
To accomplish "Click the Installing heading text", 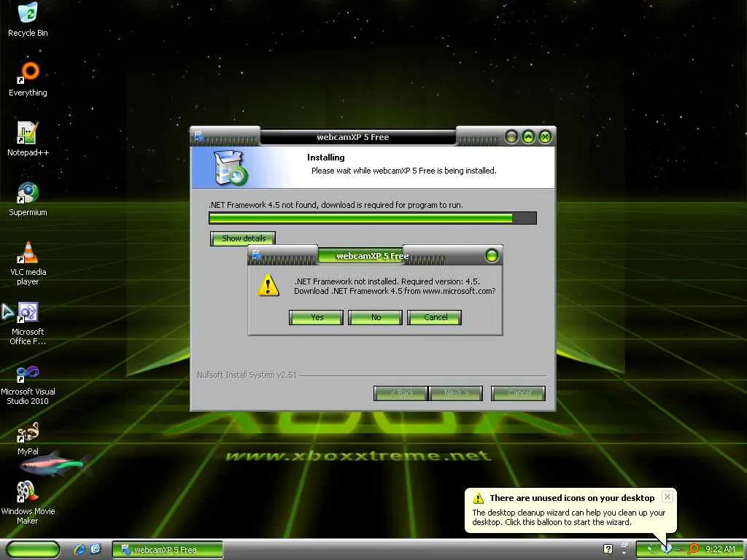I will (x=326, y=157).
